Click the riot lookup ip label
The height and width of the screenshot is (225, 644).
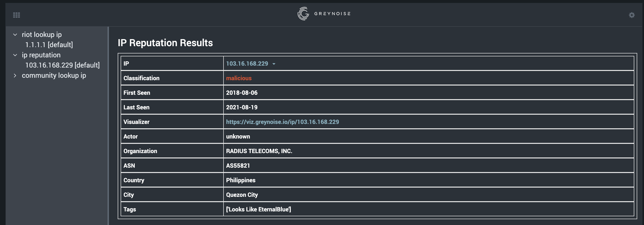[42, 35]
